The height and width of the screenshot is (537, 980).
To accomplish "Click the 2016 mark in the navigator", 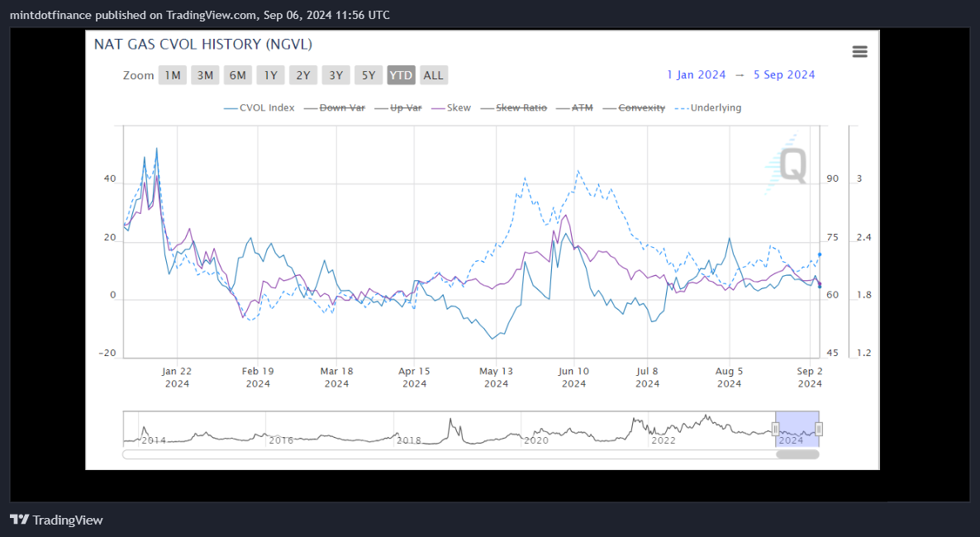I will (281, 440).
